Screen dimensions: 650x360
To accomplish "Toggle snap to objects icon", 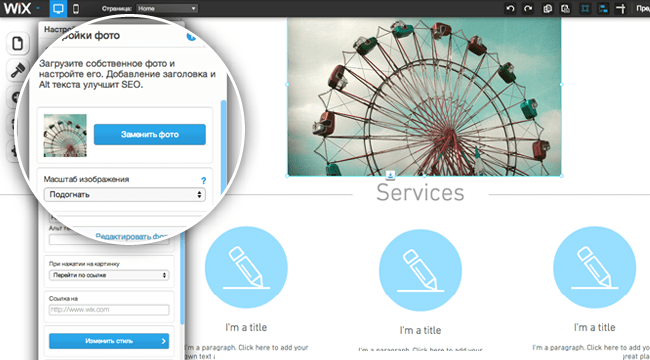I will pyautogui.click(x=603, y=9).
